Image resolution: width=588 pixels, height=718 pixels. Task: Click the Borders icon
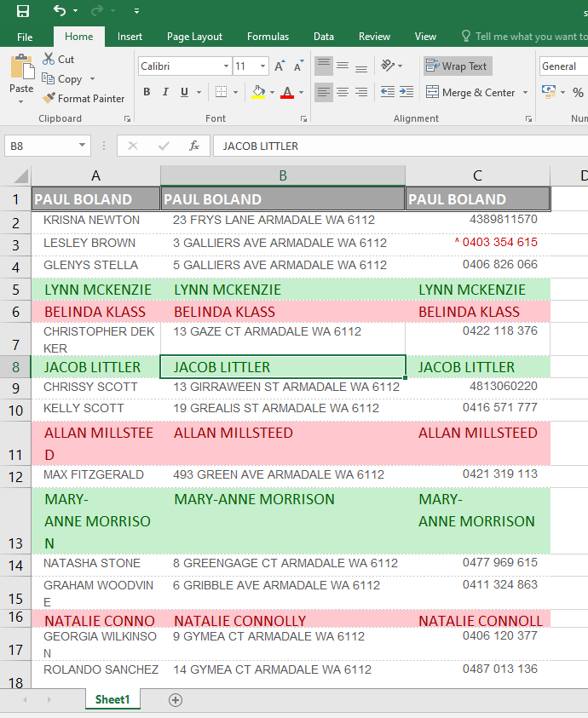tap(222, 92)
